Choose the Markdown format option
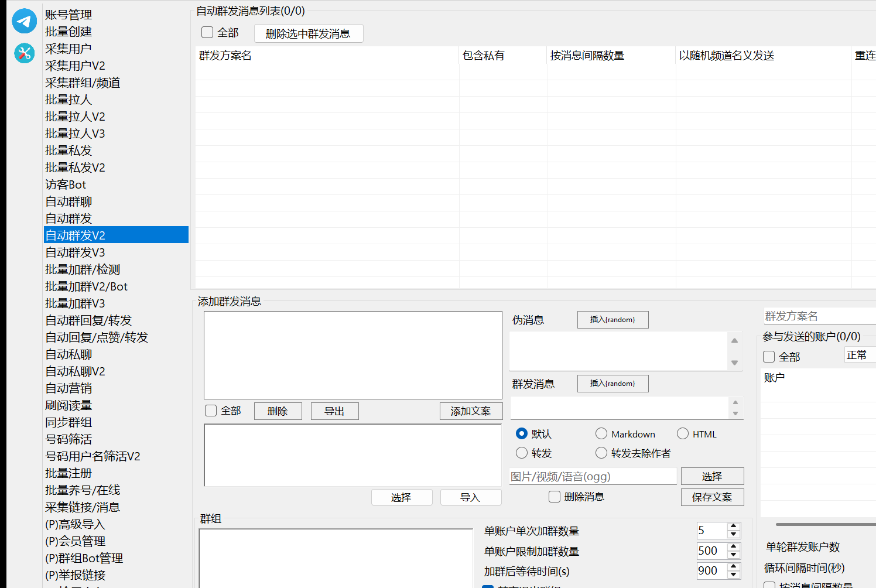Viewport: 876px width, 588px height. (601, 433)
